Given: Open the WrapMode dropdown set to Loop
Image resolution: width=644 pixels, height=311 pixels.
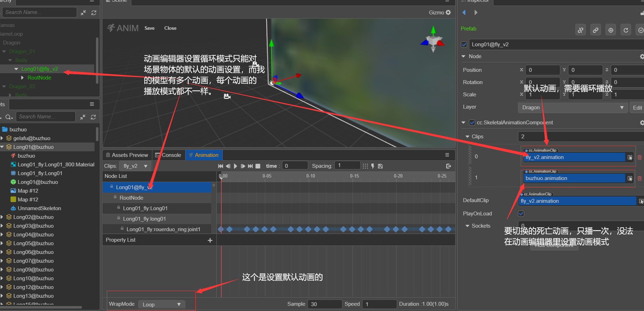Looking at the screenshot, I should pyautogui.click(x=161, y=304).
